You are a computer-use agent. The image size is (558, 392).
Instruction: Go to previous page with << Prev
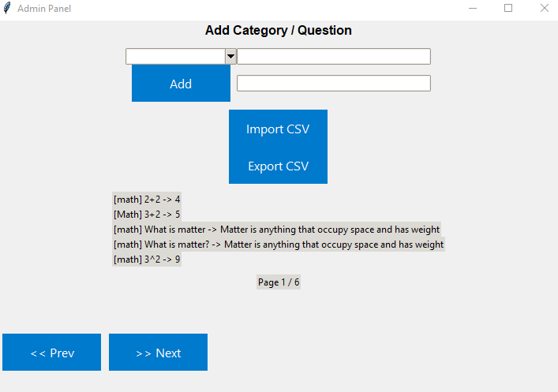52,353
